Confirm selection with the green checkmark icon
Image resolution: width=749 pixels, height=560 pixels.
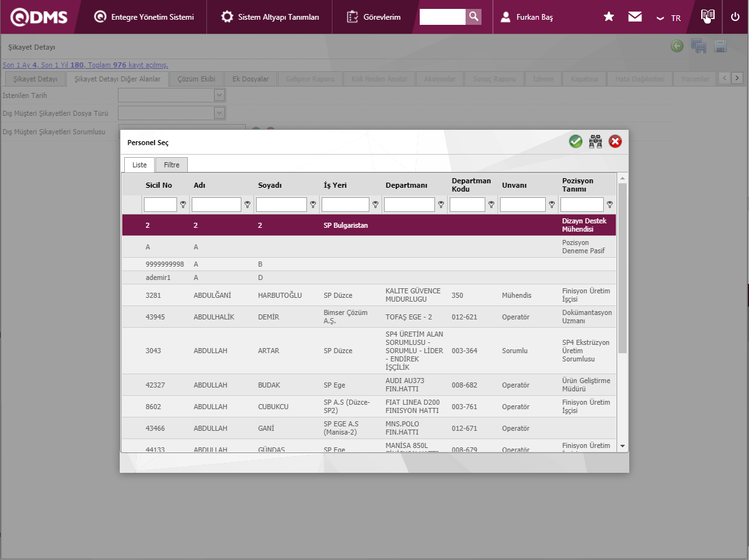pyautogui.click(x=576, y=142)
